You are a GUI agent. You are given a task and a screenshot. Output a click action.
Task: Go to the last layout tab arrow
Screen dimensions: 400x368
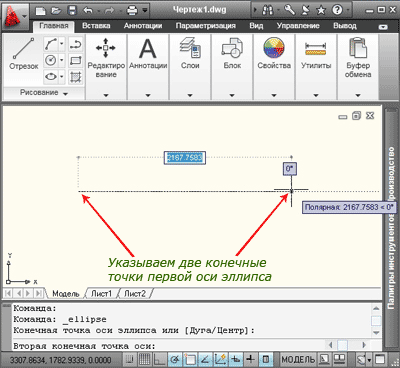(x=39, y=293)
